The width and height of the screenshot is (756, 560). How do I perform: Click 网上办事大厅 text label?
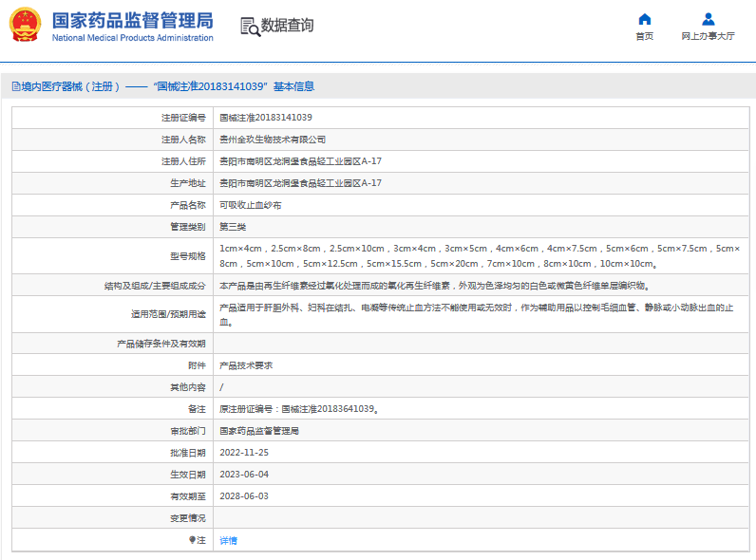709,36
